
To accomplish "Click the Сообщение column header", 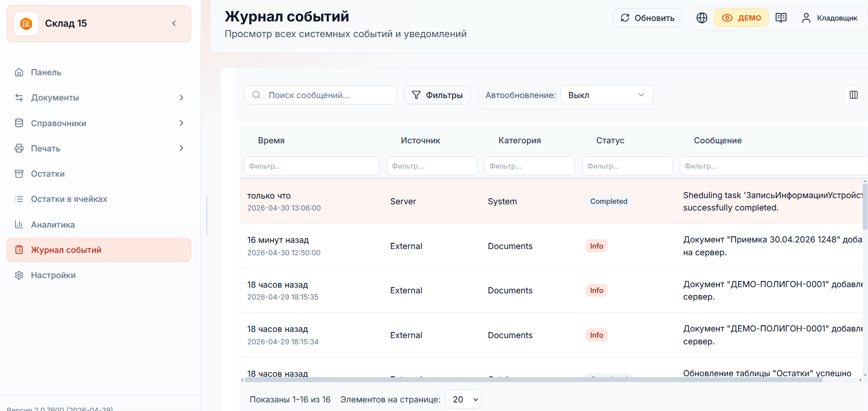I will 717,140.
